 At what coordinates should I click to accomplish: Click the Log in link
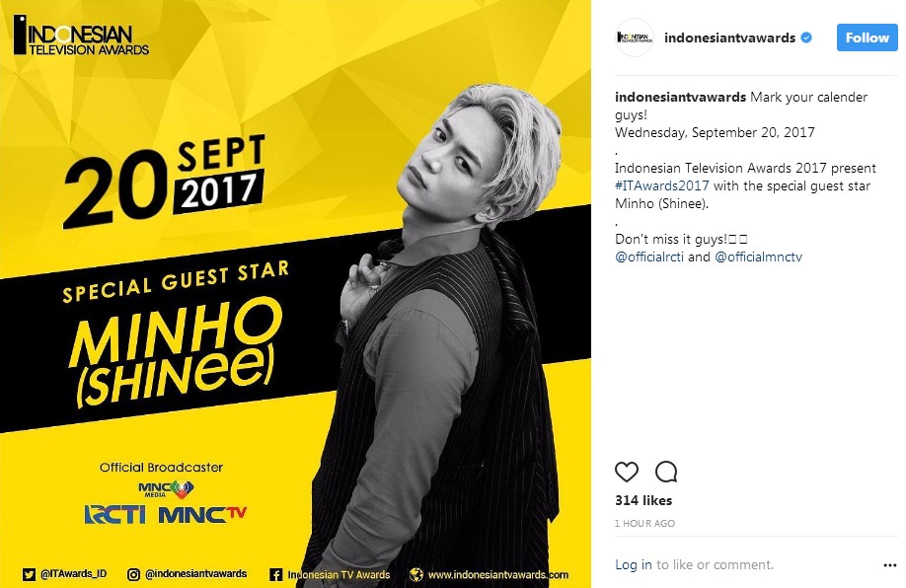coord(634,565)
